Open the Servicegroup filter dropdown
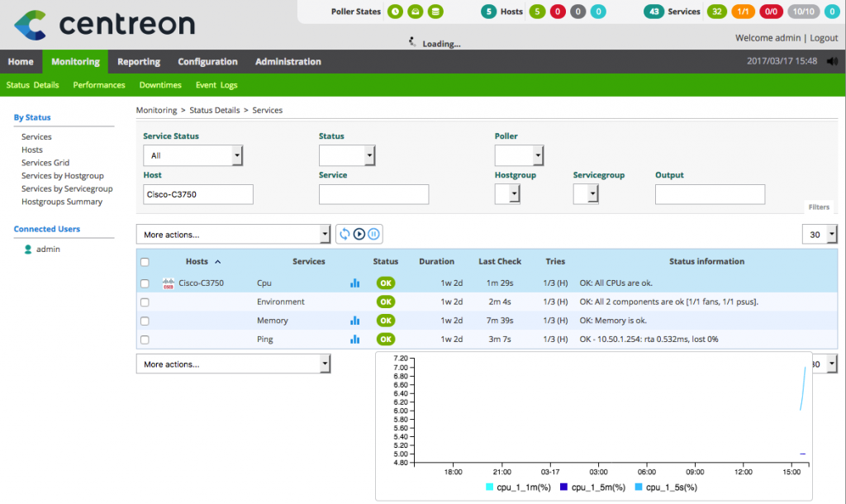The width and height of the screenshot is (846, 504). (586, 193)
